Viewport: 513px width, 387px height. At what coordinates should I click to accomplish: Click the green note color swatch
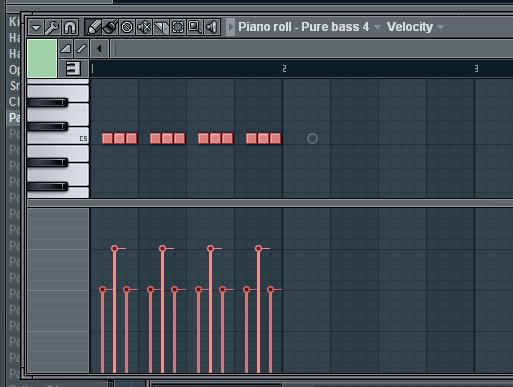[x=42, y=58]
